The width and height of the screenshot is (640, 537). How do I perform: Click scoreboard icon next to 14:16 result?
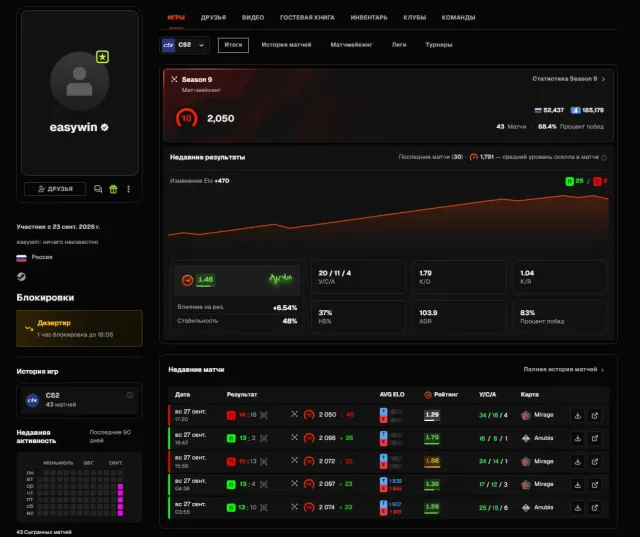pos(264,415)
